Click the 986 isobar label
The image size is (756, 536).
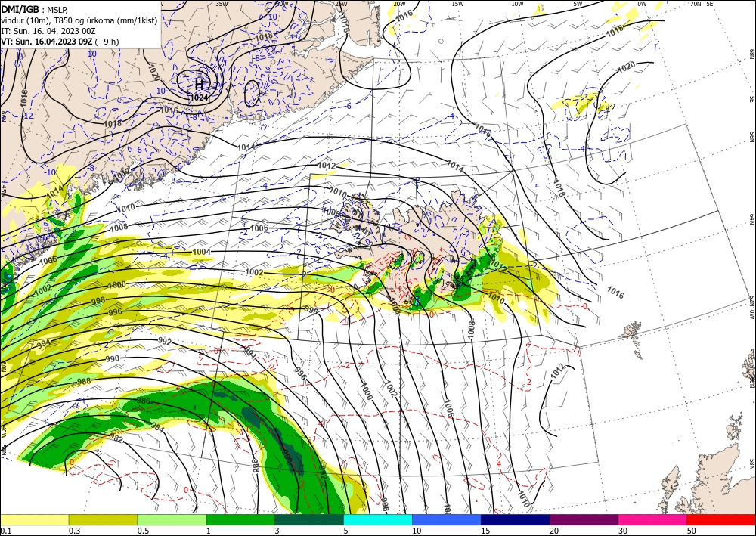click(x=143, y=401)
